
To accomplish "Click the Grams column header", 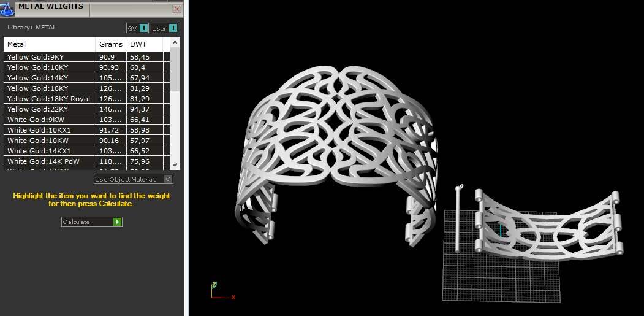I will 111,44.
